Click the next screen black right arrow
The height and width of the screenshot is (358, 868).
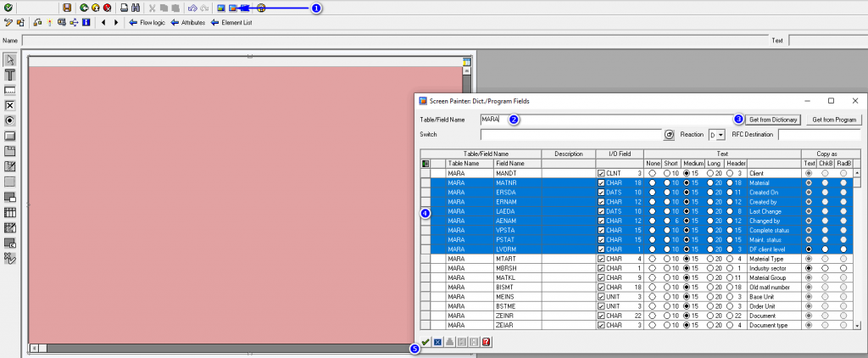click(115, 23)
